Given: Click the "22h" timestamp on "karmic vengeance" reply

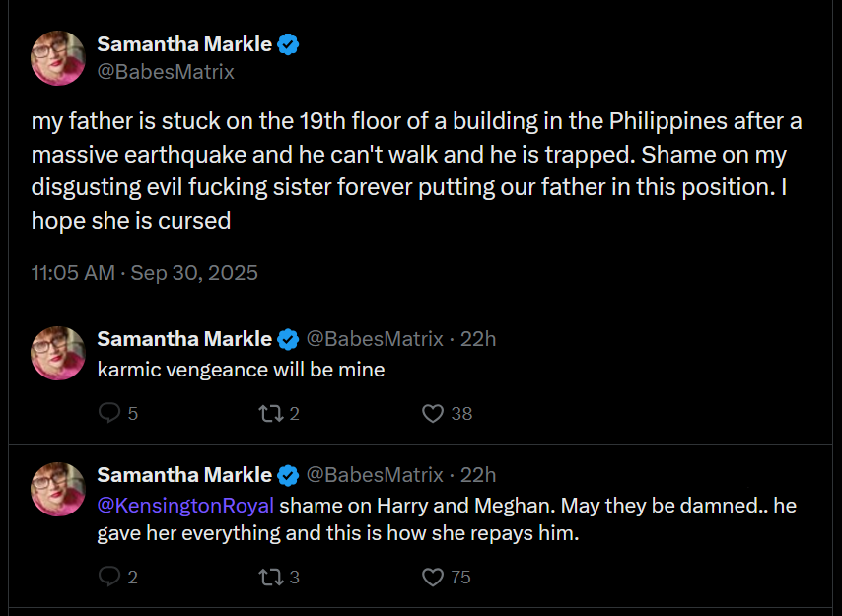Looking at the screenshot, I should pyautogui.click(x=478, y=339).
